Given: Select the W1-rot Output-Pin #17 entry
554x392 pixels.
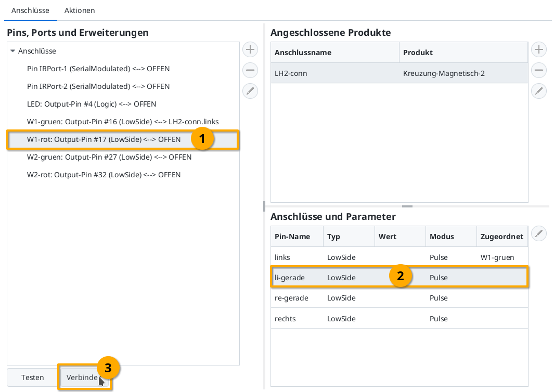Looking at the screenshot, I should point(104,139).
